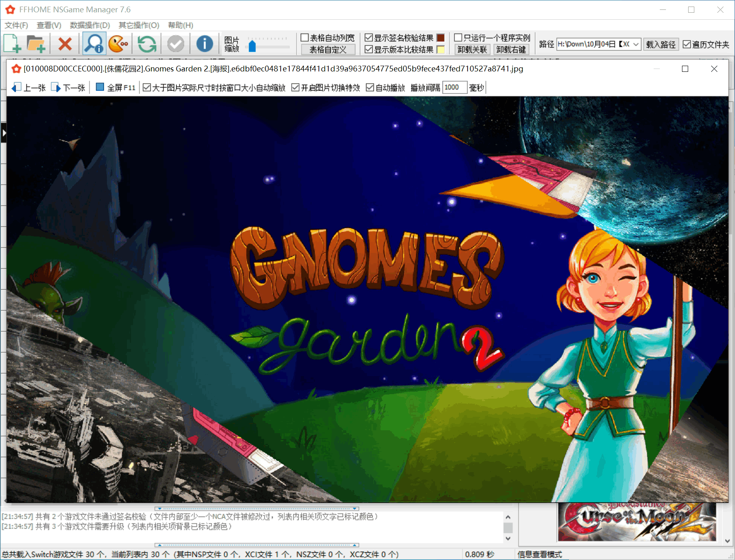Screen dimensions: 735x560
Task: Click log line 共有 2 个游戏文件未通过签名校验
Action: point(190,516)
